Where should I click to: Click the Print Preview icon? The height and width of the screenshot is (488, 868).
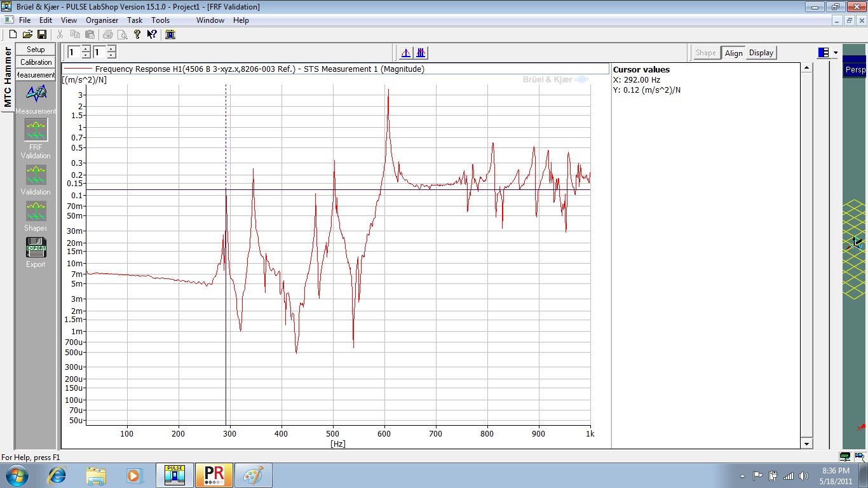122,34
